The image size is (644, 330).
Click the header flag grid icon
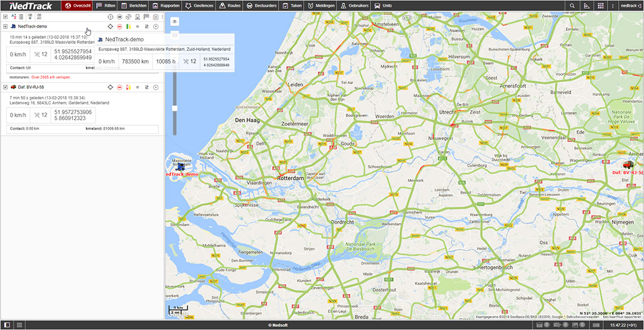pos(146,17)
